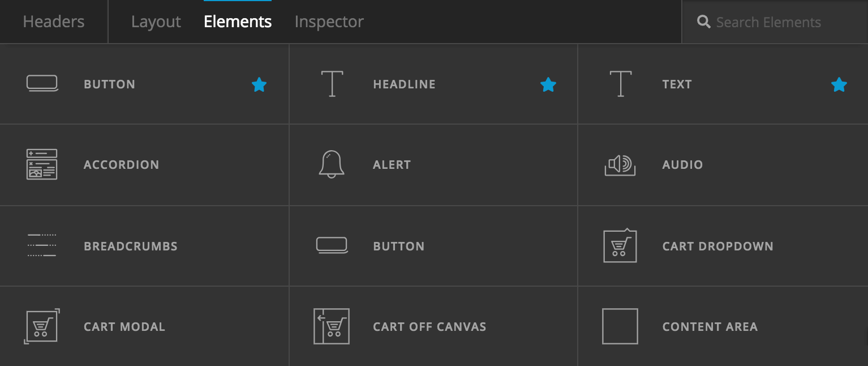Click the Cart Modal icon
Screen dimensions: 868x366
point(42,326)
